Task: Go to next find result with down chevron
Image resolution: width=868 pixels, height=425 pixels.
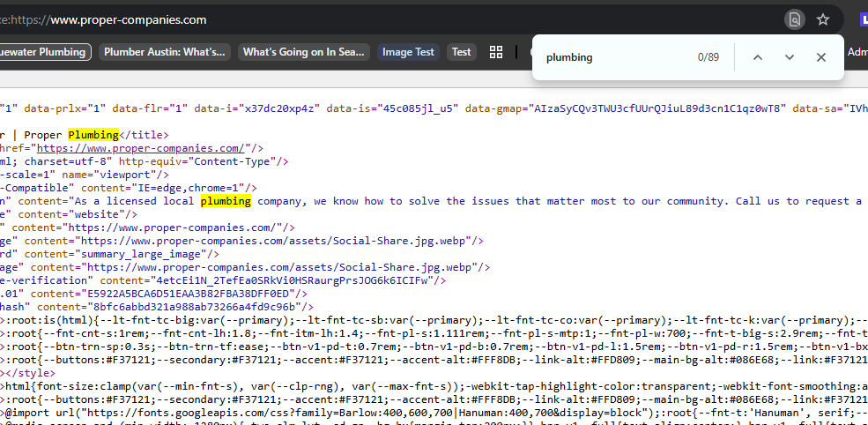Action: [790, 57]
